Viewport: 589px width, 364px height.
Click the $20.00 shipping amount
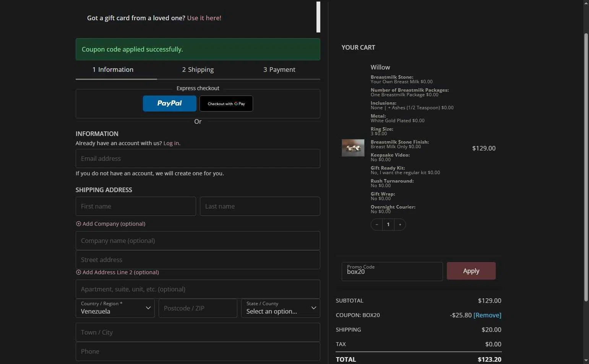[492, 330]
